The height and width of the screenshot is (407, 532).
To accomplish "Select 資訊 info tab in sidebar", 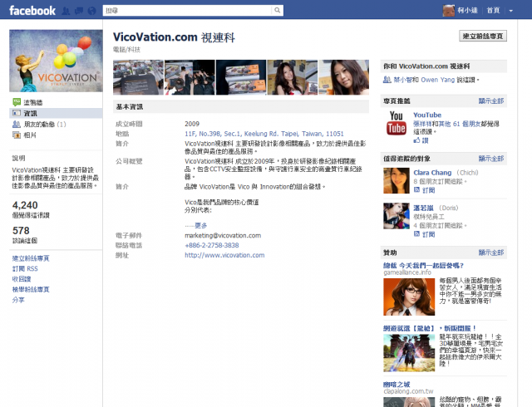I will click(56, 113).
